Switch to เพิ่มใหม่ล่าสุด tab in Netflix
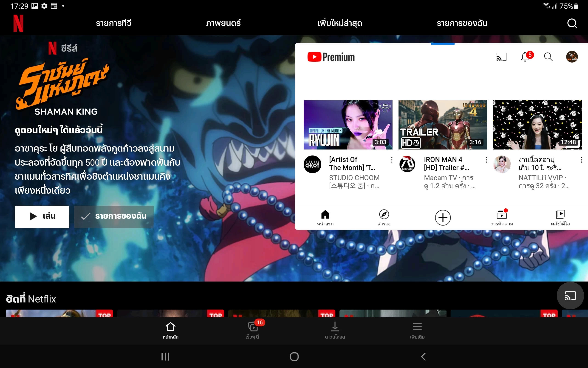This screenshot has height=368, width=588. [x=340, y=23]
